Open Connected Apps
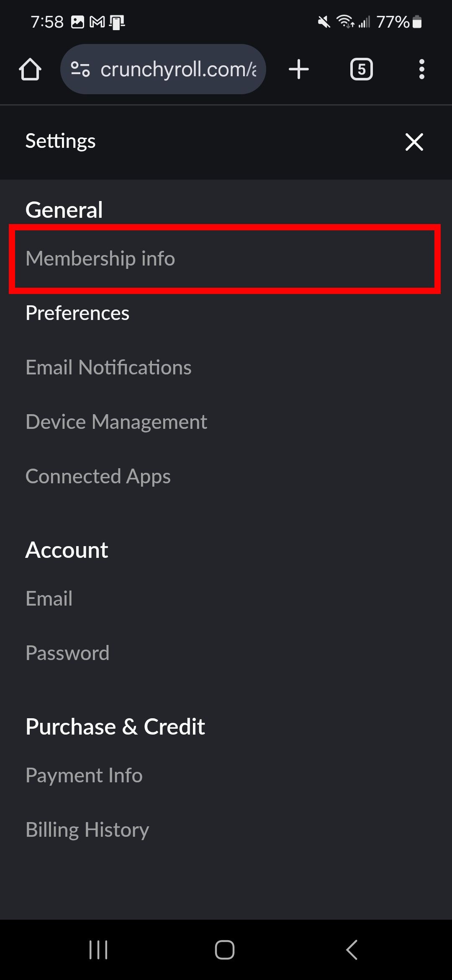This screenshot has width=452, height=980. [98, 476]
